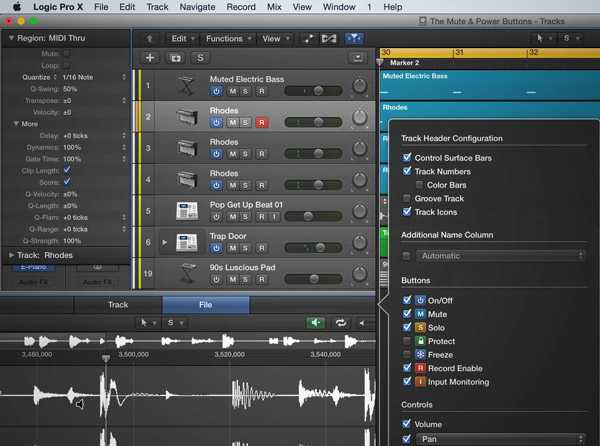Open the File menu in menu bar
The image size is (600, 446).
pos(101,7)
